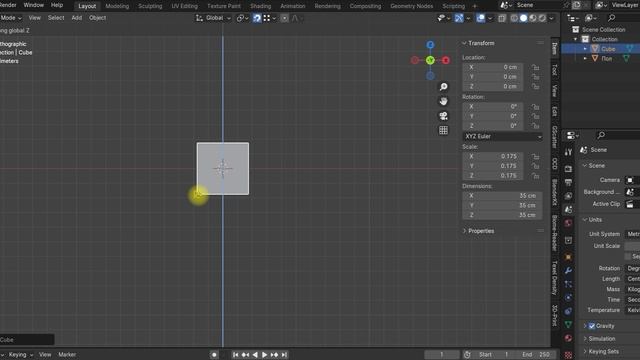Open the Particles properties tab icon
The width and height of the screenshot is (640, 360).
pos(568,284)
